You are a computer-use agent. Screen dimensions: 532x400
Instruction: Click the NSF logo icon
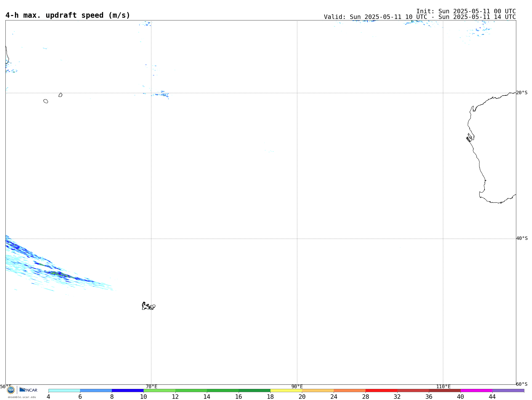[11, 390]
